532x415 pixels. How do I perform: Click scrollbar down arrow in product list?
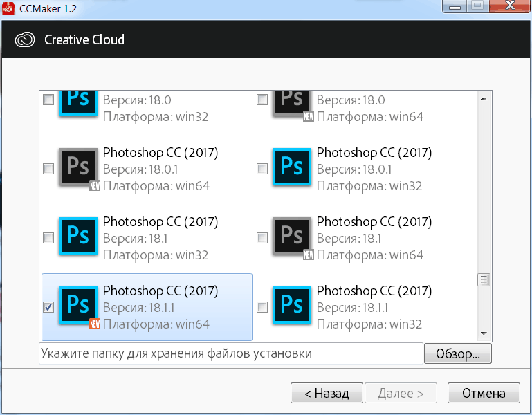click(x=484, y=333)
